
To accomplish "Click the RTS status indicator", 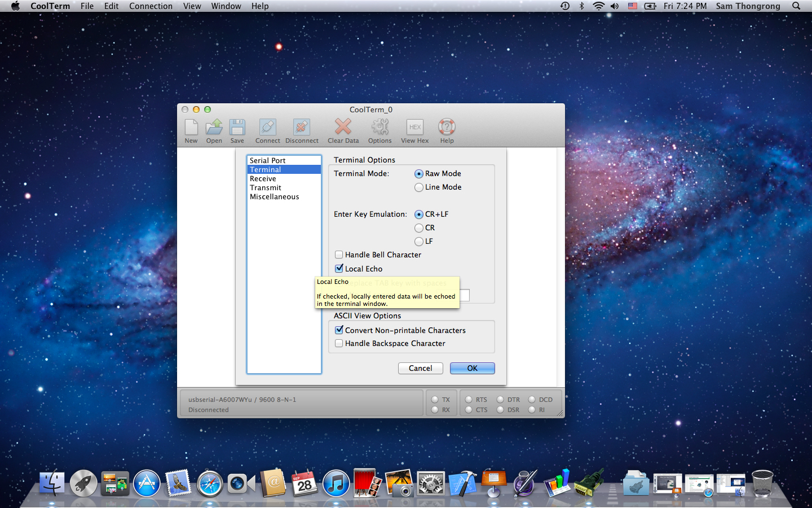I will pos(469,399).
